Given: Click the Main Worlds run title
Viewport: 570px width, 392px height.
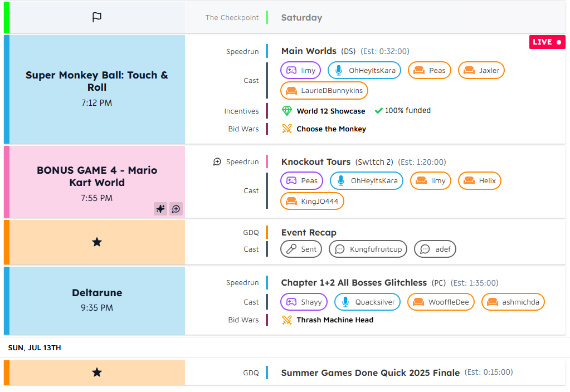Looking at the screenshot, I should pos(309,51).
